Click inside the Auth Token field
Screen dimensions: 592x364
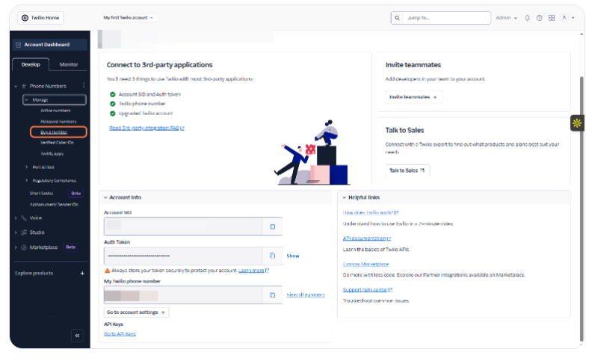[x=183, y=256]
